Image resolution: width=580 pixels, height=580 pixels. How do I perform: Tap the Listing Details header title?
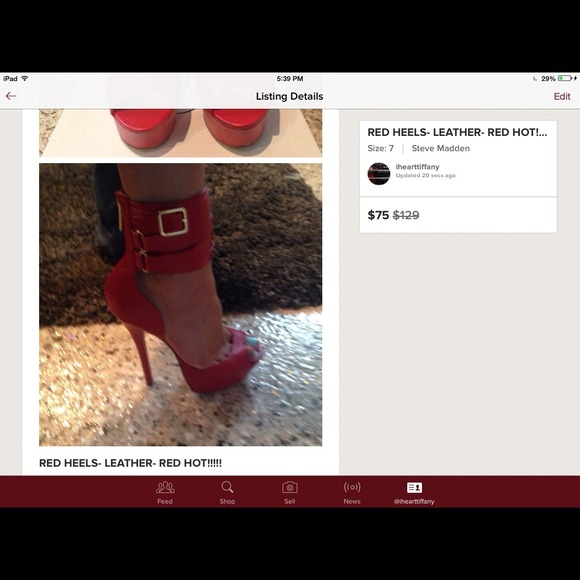(x=290, y=96)
